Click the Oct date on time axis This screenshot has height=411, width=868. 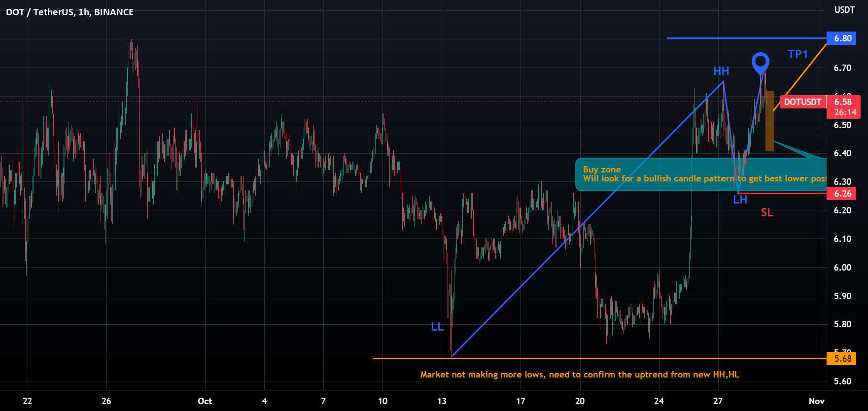point(205,401)
